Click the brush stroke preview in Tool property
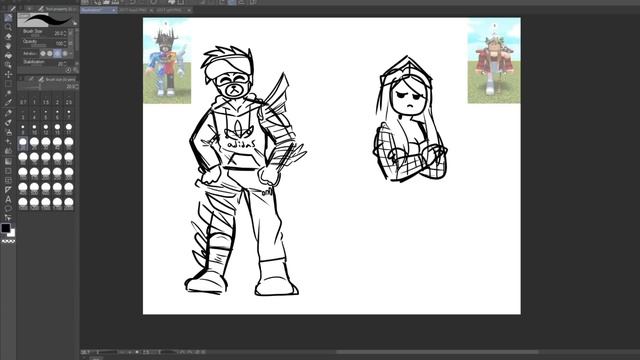This screenshot has height=360, width=640. coord(45,20)
